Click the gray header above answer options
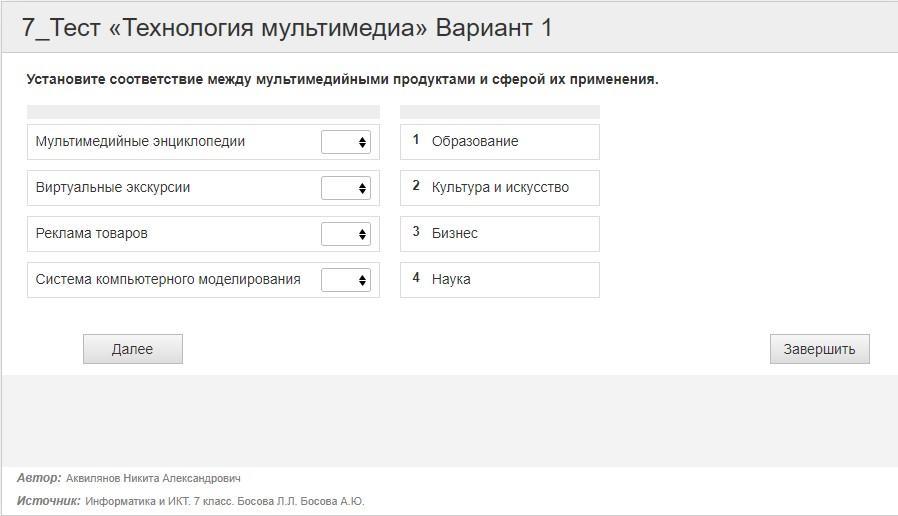 [500, 112]
